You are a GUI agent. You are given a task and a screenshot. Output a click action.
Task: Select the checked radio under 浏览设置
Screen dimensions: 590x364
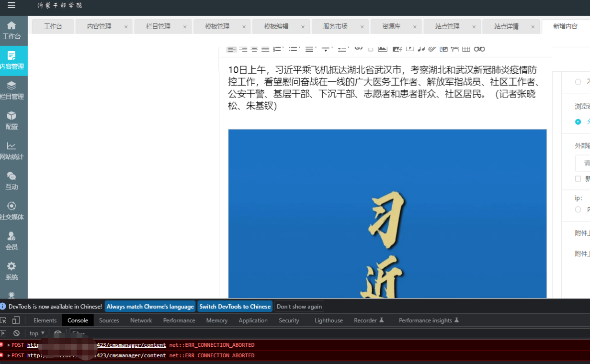pos(578,121)
